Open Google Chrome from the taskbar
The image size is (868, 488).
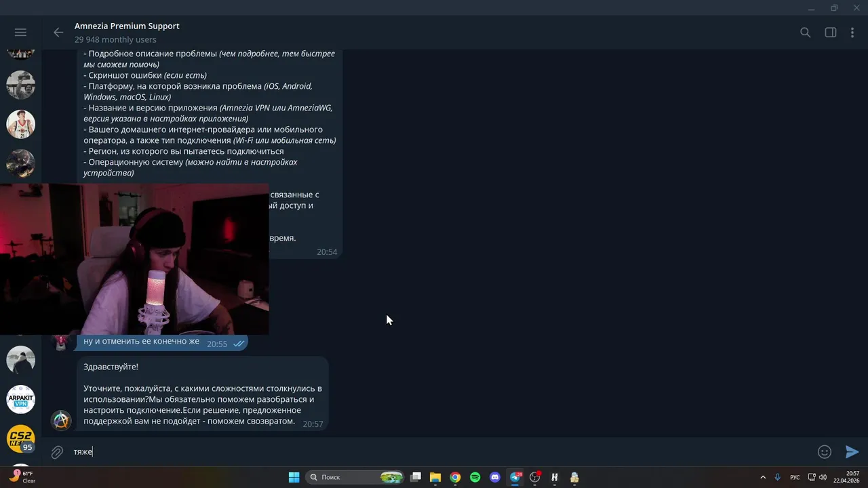(x=455, y=477)
